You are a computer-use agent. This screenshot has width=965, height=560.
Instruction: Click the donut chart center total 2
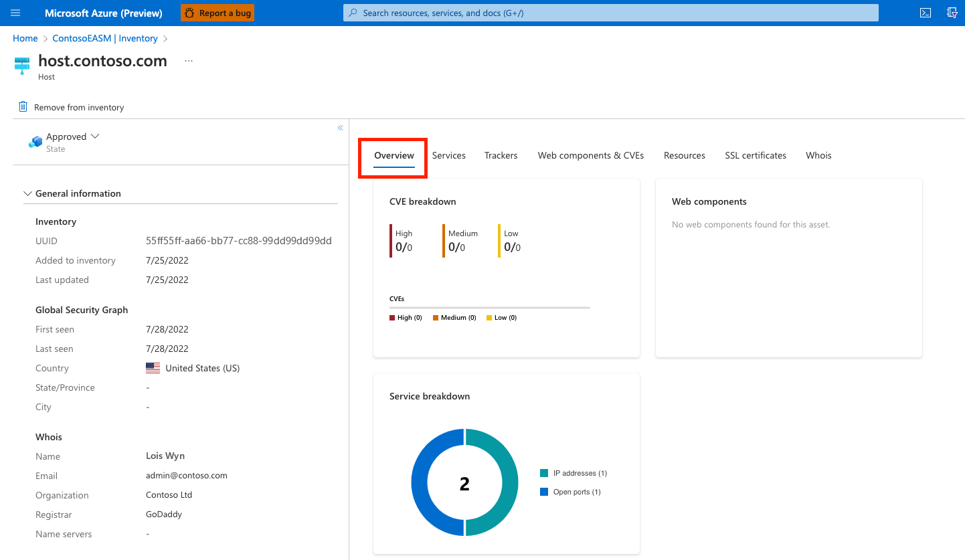click(x=464, y=483)
